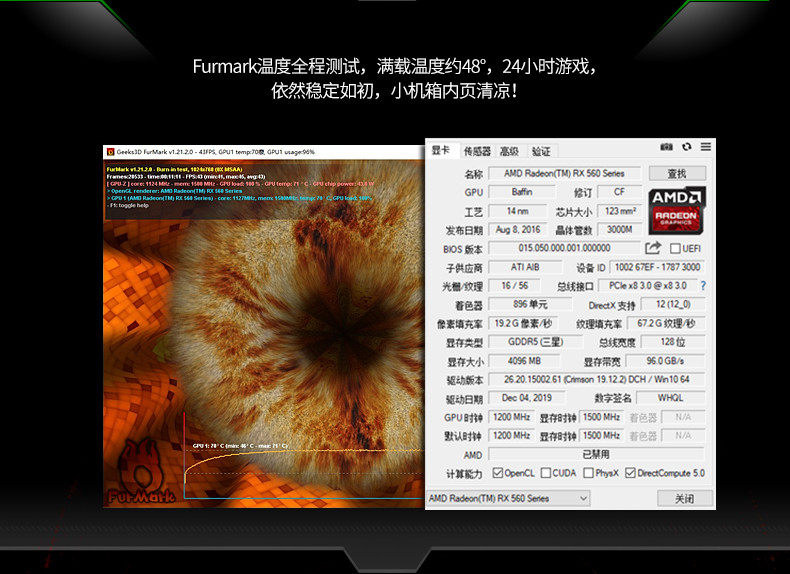Click the BIOS share/export arrow icon

[653, 247]
